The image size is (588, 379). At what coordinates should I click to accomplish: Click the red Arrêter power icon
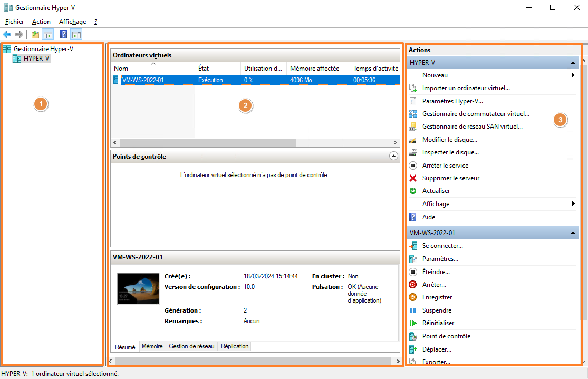pos(413,285)
